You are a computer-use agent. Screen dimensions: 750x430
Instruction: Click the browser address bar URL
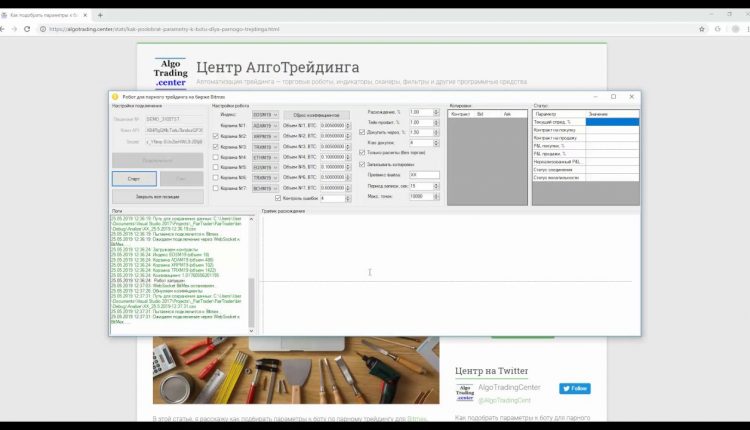coord(164,29)
